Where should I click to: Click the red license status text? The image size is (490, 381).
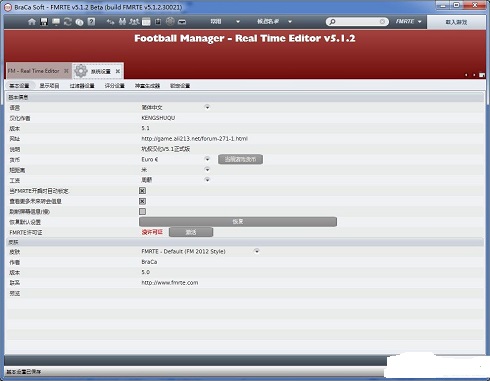[152, 232]
